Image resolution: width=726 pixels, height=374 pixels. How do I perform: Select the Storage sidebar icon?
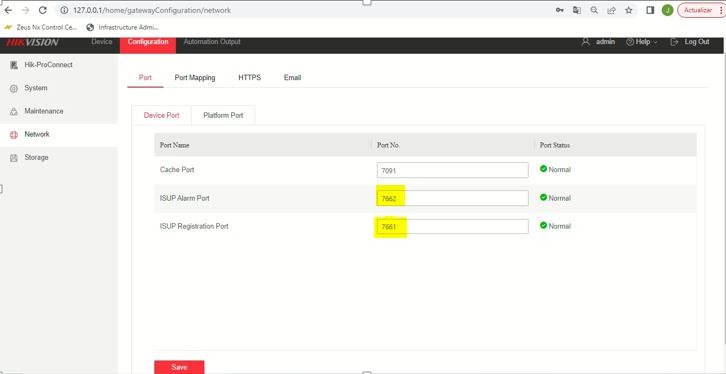[x=14, y=158]
